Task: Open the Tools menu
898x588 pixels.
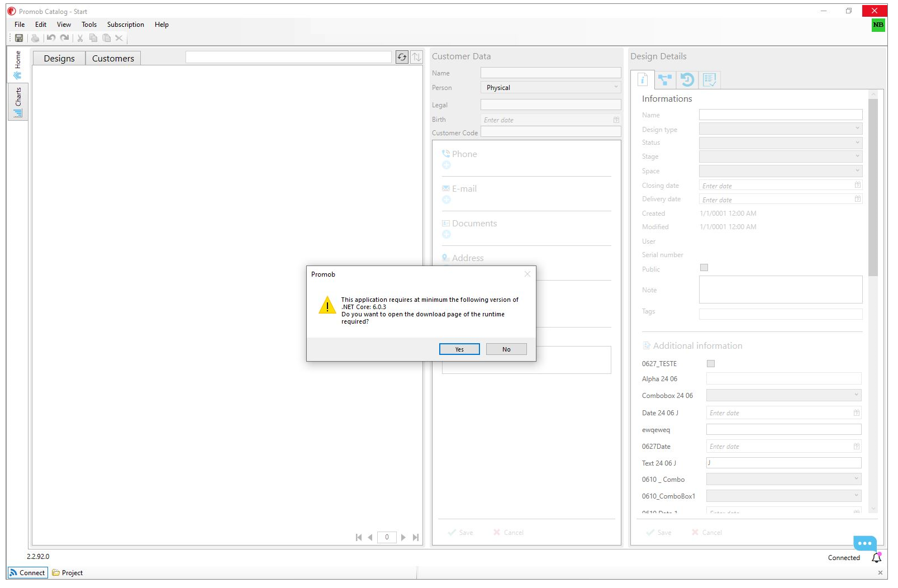Action: click(89, 25)
